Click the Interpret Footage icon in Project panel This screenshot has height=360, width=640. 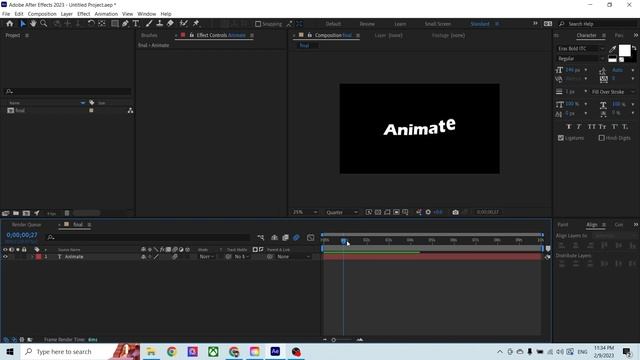[x=5, y=213]
